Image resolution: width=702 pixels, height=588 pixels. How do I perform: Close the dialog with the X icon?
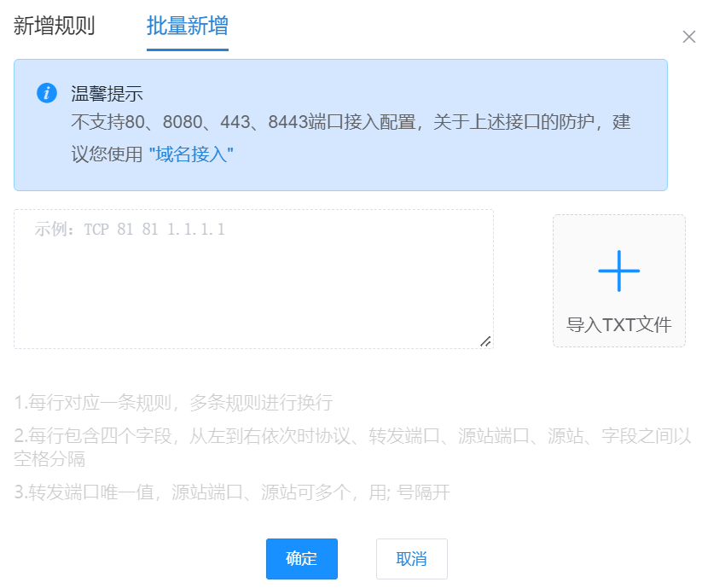click(x=689, y=37)
